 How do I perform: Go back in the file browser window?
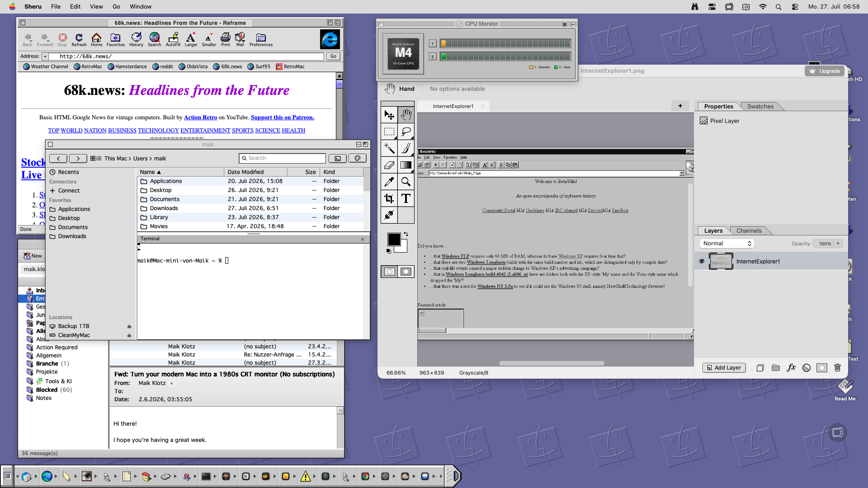[58, 159]
